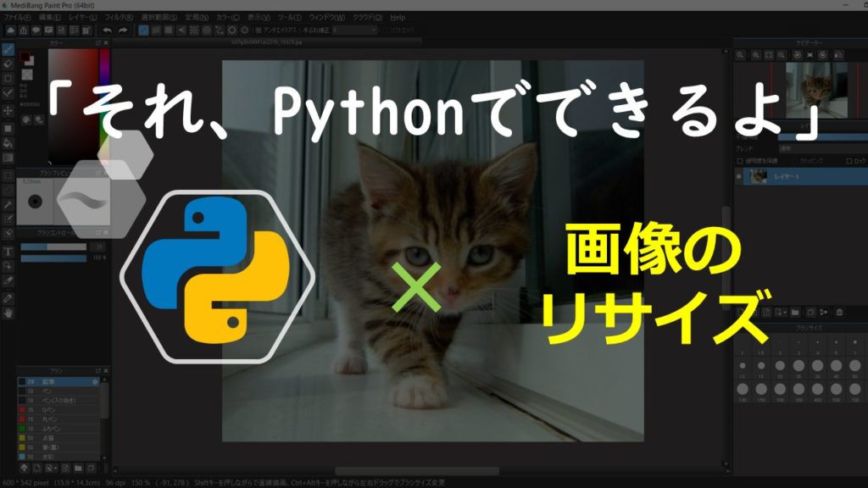Screen dimensions: 868x488
Task: Enable the ロック checkbox in the layer panel
Action: point(849,161)
